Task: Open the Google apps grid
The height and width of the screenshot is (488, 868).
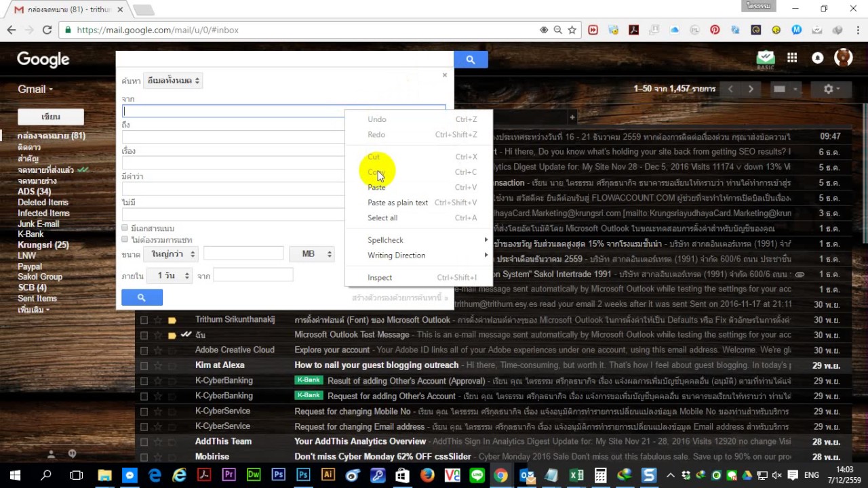Action: click(792, 58)
